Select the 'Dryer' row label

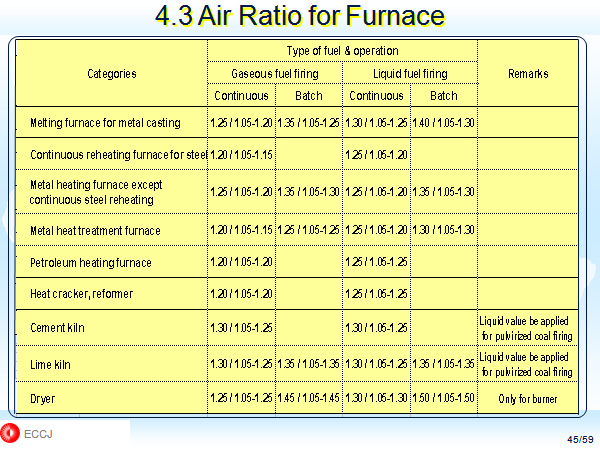tap(45, 398)
